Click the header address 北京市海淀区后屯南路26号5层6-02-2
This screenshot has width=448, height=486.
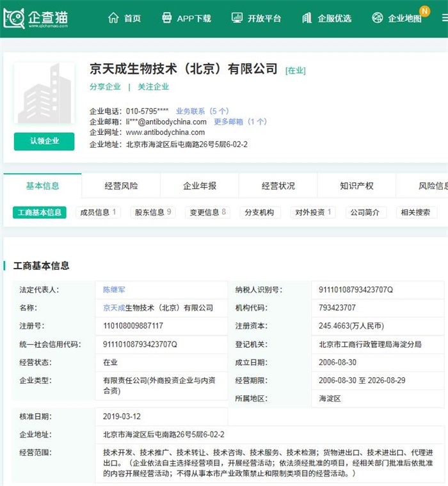pos(187,145)
